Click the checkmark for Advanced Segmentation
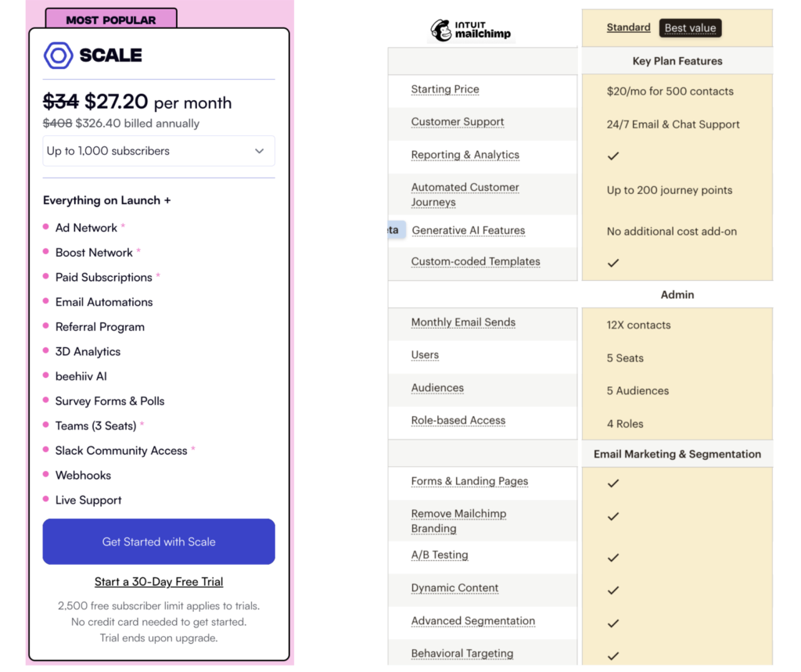801x672 pixels. (x=613, y=623)
